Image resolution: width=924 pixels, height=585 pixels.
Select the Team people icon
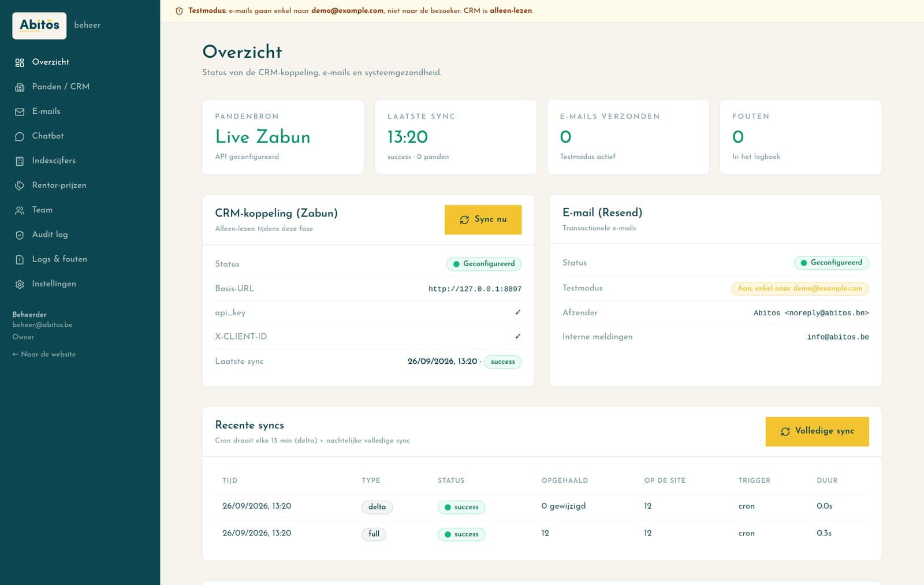tap(20, 210)
